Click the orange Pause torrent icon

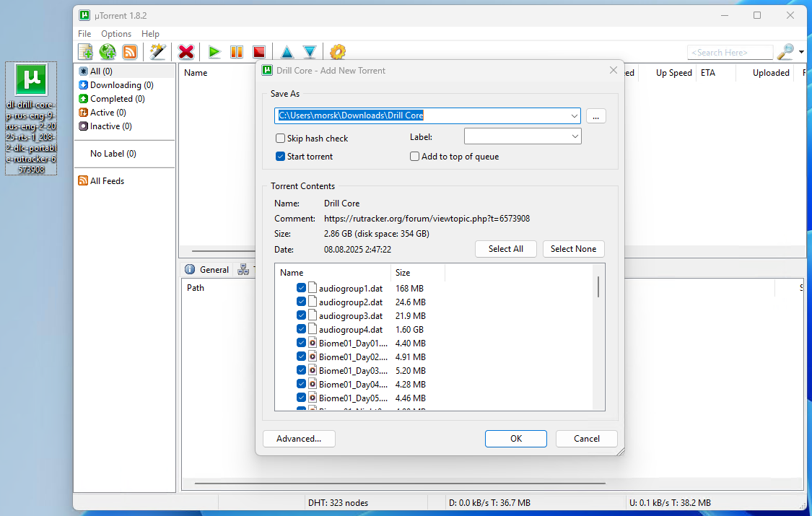pyautogui.click(x=237, y=52)
